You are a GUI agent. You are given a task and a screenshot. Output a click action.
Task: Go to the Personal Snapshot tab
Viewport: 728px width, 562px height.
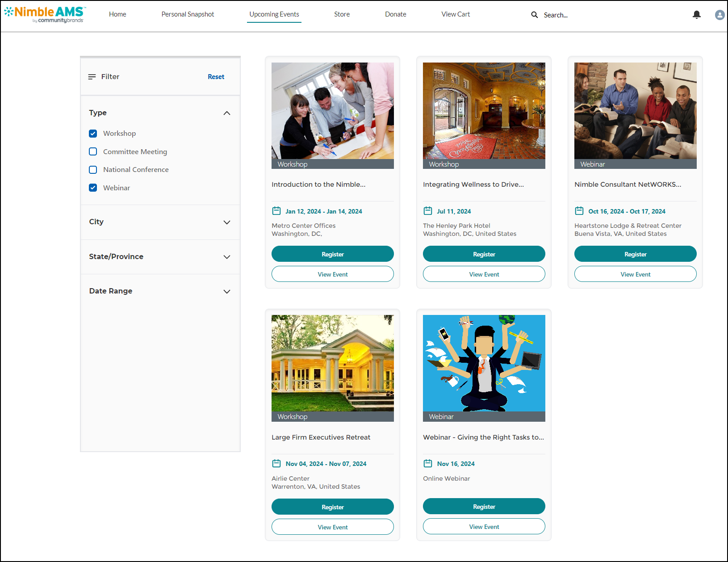click(x=188, y=14)
